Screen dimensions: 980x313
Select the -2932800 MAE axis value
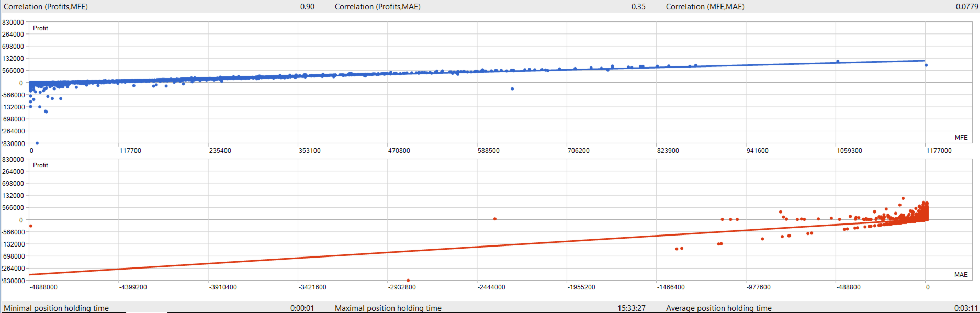tap(402, 287)
